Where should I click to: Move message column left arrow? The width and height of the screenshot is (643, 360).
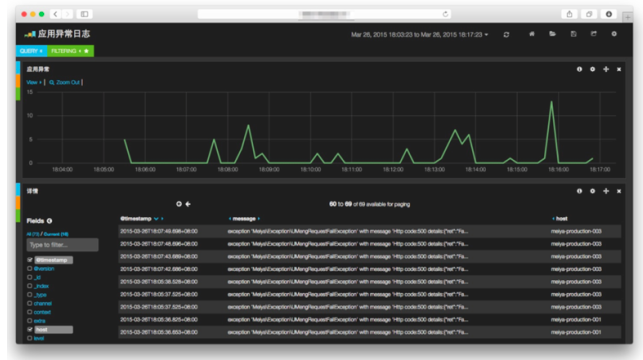(230, 219)
